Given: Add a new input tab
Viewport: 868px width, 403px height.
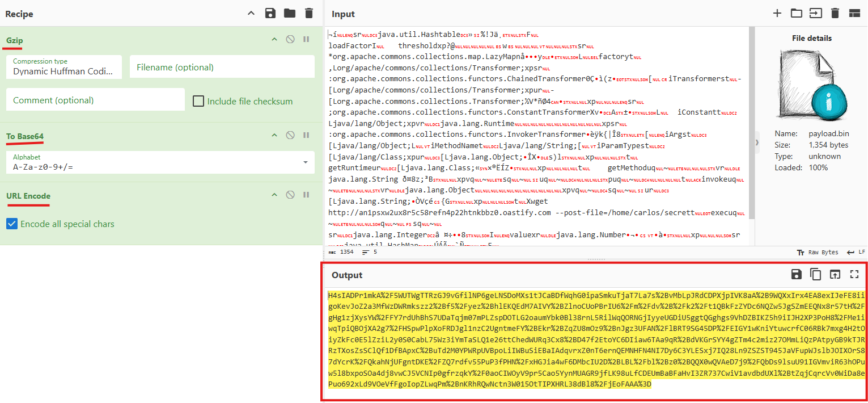Looking at the screenshot, I should 777,13.
